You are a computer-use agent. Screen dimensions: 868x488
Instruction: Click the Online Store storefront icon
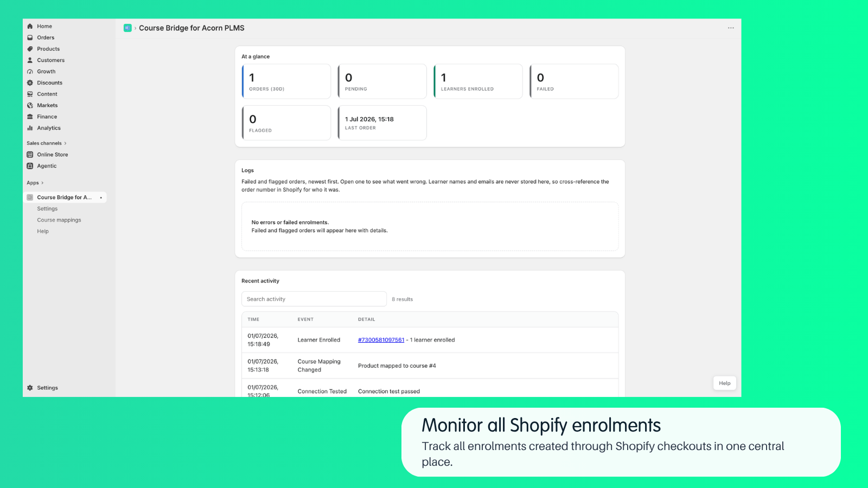tap(30, 155)
